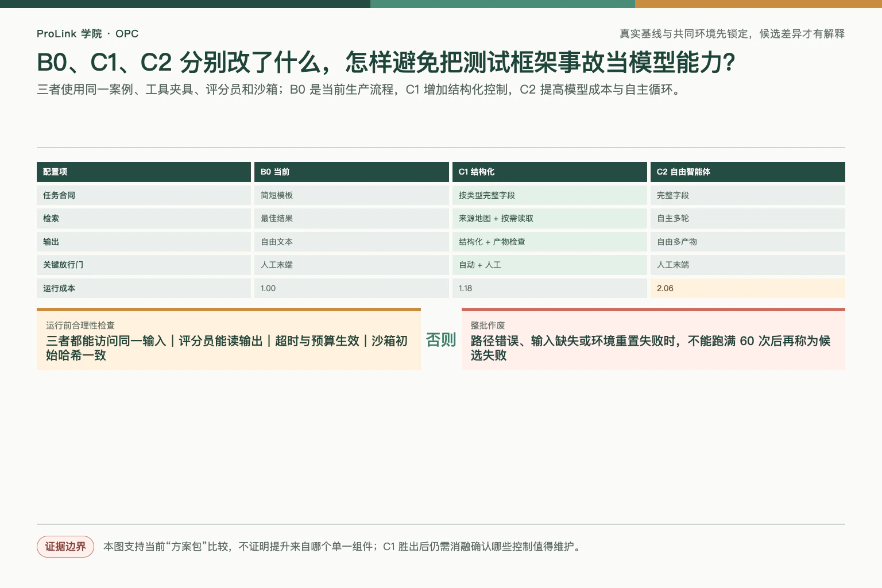Click the 人工末端 cell in C2 column
Screen dimensions: 882x588
pos(748,265)
